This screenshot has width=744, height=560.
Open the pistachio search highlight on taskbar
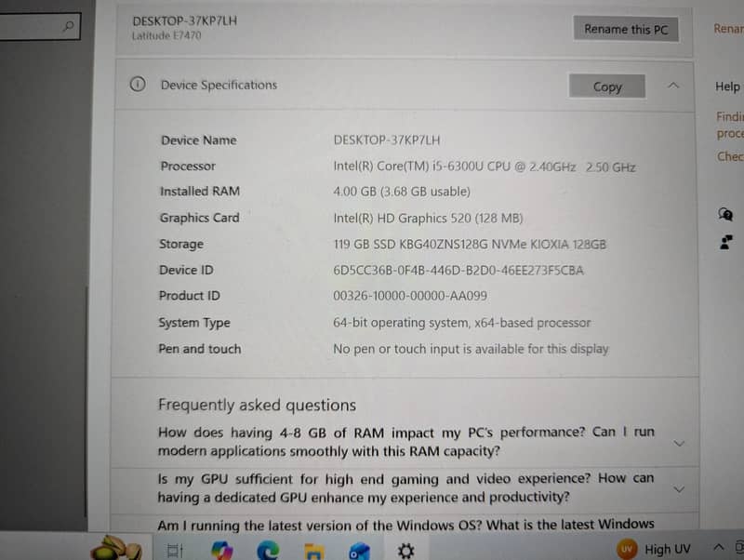[117, 547]
